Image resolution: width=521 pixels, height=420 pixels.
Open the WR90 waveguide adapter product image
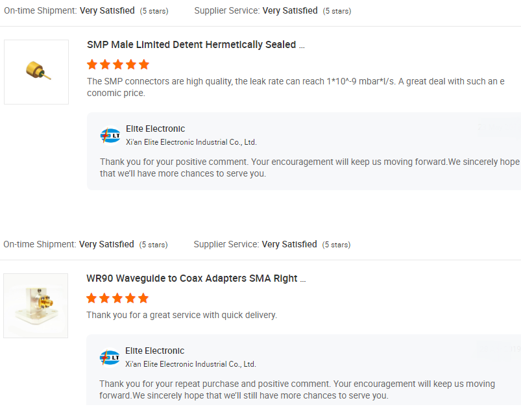tap(36, 306)
